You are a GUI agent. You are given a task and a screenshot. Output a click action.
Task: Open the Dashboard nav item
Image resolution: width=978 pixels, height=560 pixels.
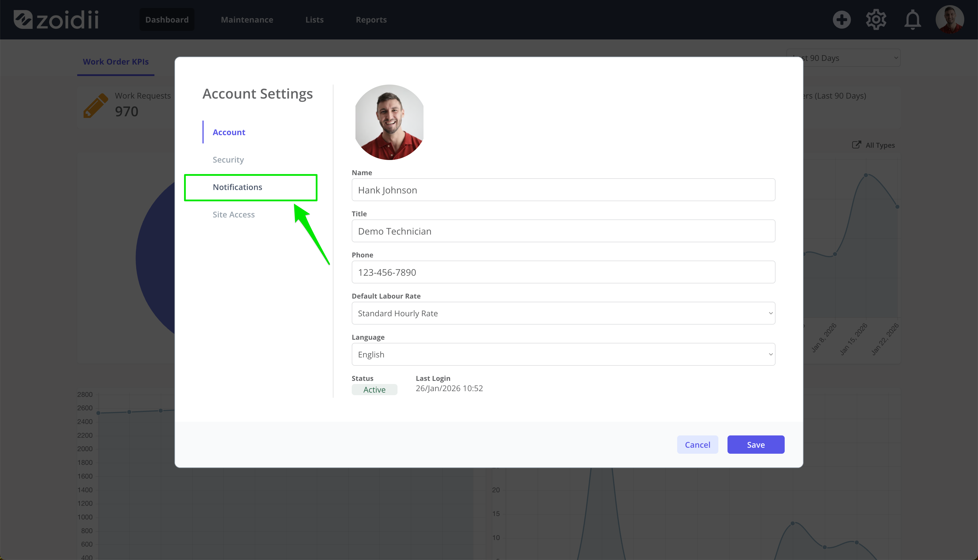[x=167, y=20]
